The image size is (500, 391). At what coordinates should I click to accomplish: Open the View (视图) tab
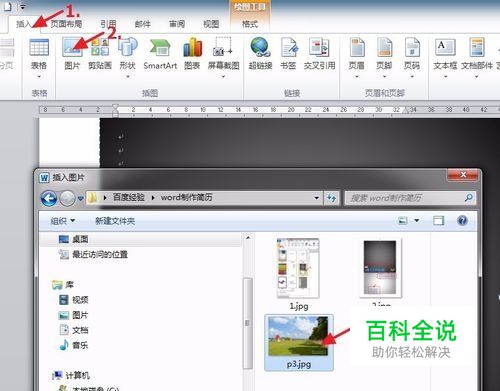(211, 24)
